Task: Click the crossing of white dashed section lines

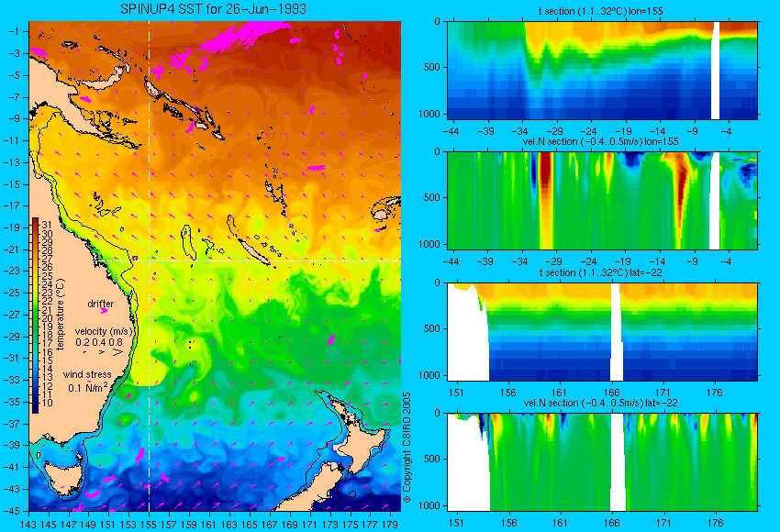Action: pos(149,260)
